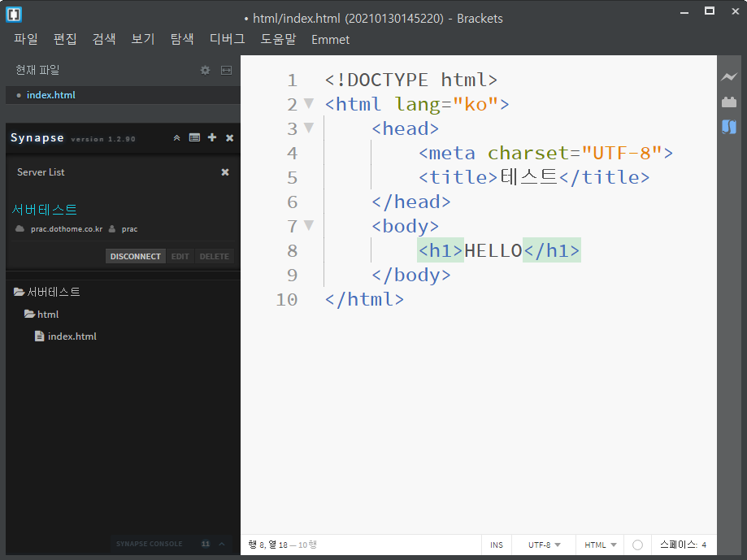Click line number 10 in gutter

[287, 300]
